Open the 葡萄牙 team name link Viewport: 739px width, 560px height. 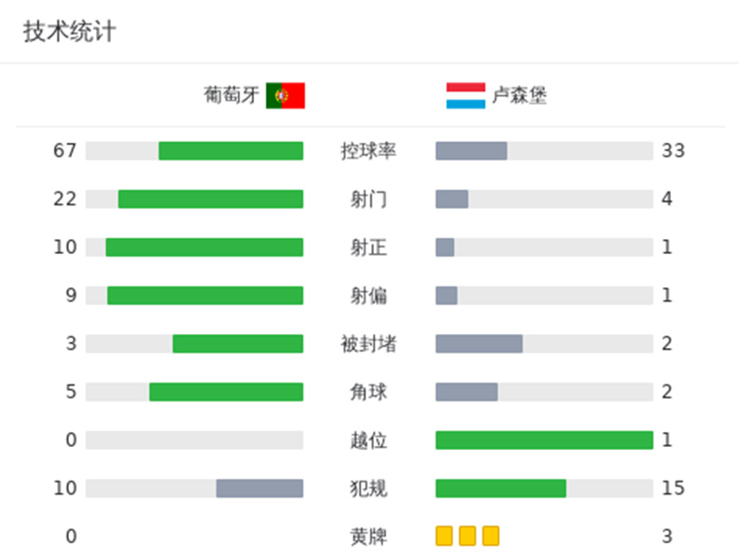[x=231, y=95]
